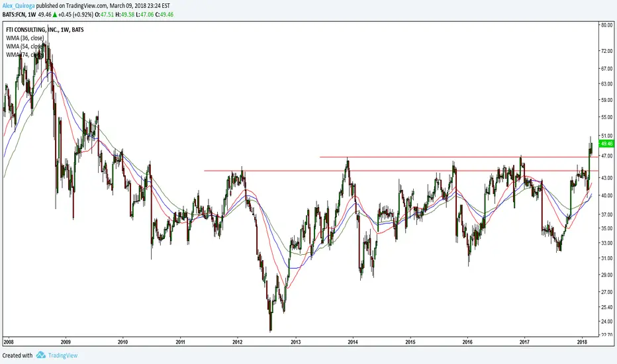Screen dimensions: 617x364
Task: Click the 63.00 price axis label
Action: coord(607,84)
